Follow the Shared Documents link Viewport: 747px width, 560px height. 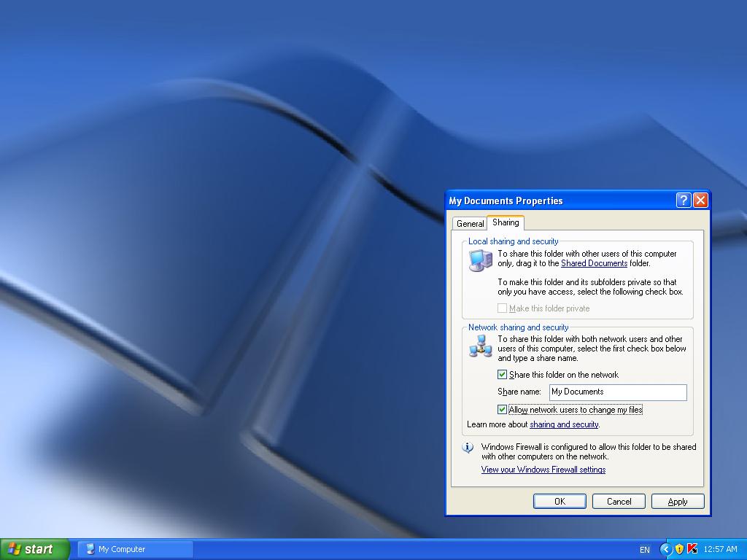(594, 263)
